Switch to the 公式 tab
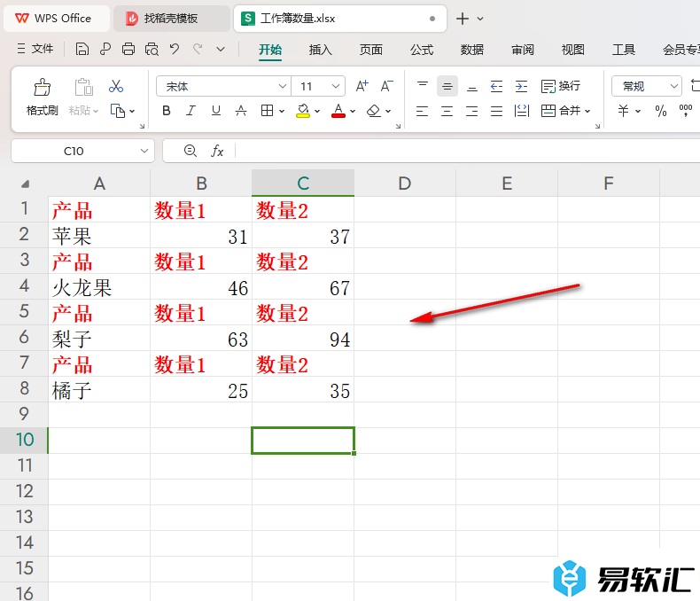The width and height of the screenshot is (700, 601). coord(422,50)
